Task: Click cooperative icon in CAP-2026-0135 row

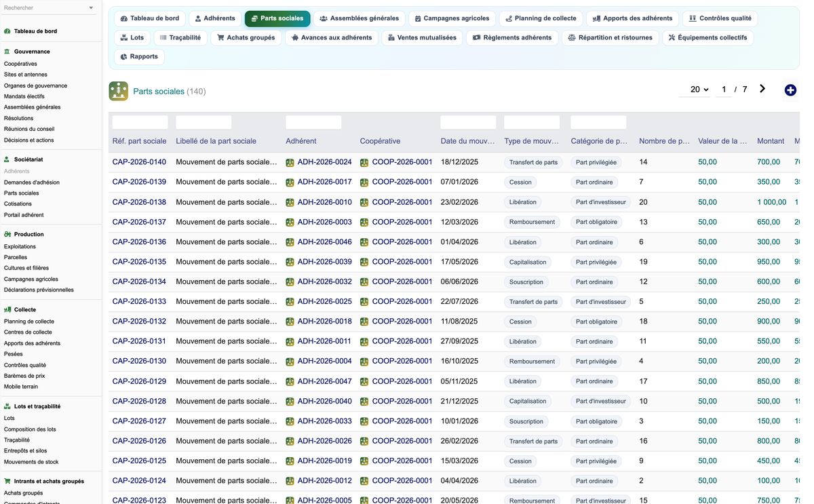Action: 364,263
